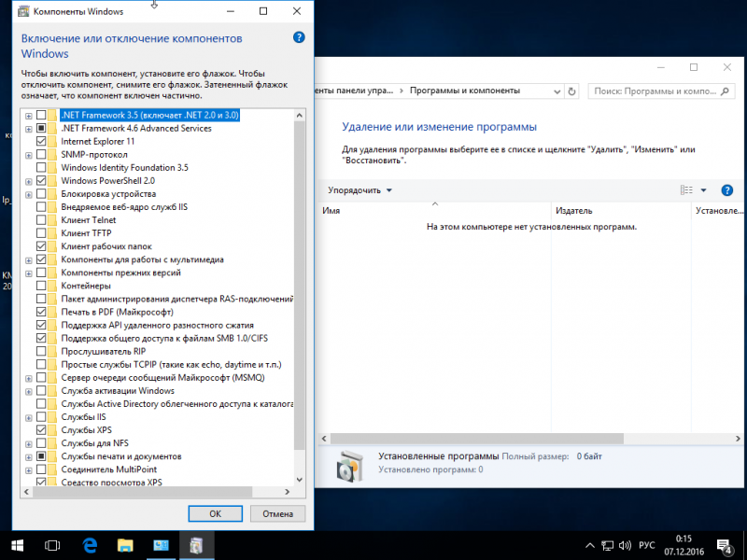Open the volume tray icon
This screenshot has height=560, width=747.
[625, 546]
